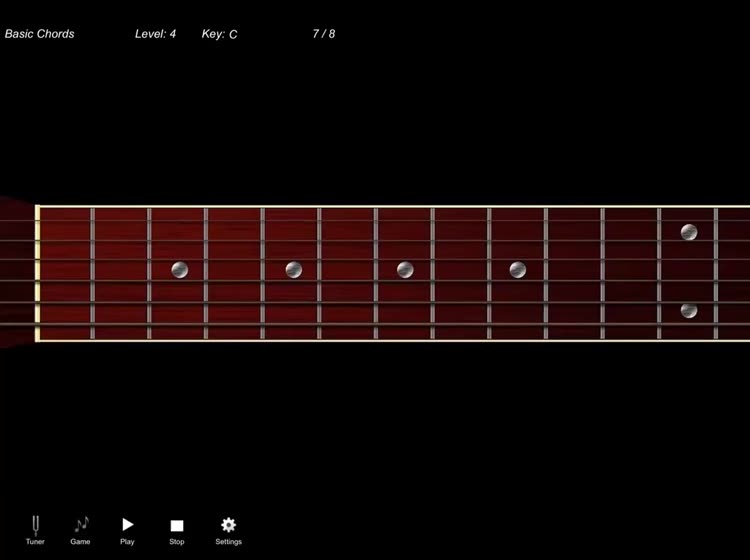Tap the third fret inlay dot
The height and width of the screenshot is (560, 750).
tap(180, 270)
